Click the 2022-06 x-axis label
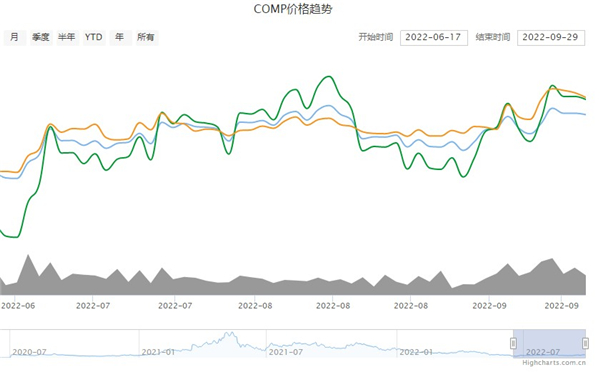 point(18,306)
